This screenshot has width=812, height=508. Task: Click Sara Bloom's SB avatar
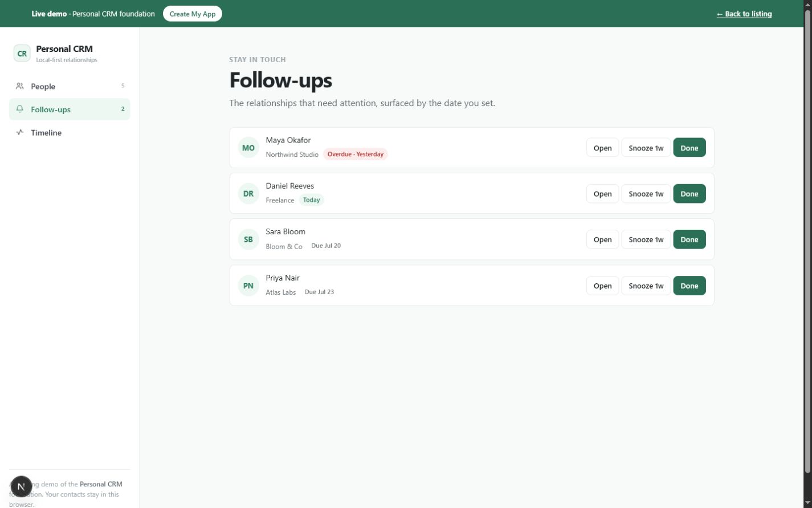tap(248, 239)
